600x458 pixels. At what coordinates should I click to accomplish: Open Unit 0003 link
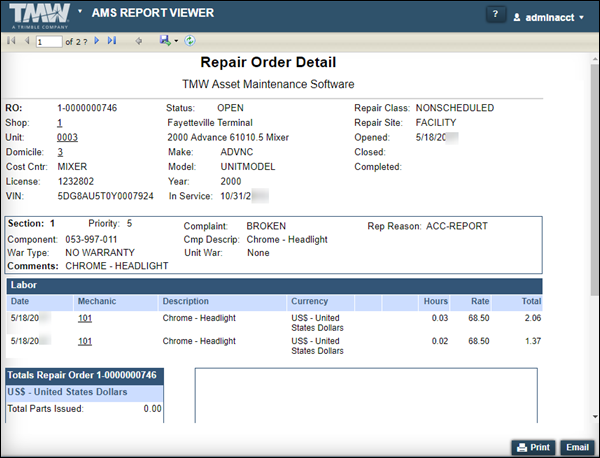pos(67,137)
